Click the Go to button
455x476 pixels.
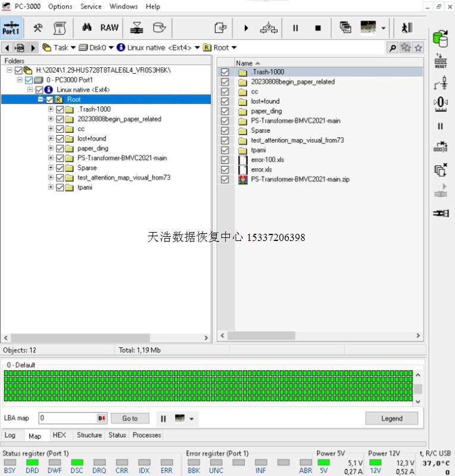tap(130, 418)
